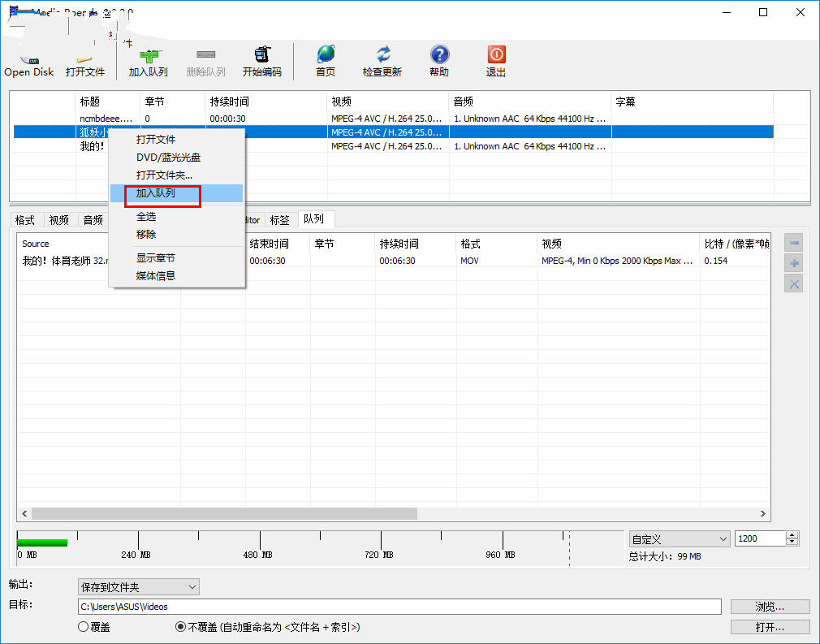Click the 浏览... button

pyautogui.click(x=770, y=607)
